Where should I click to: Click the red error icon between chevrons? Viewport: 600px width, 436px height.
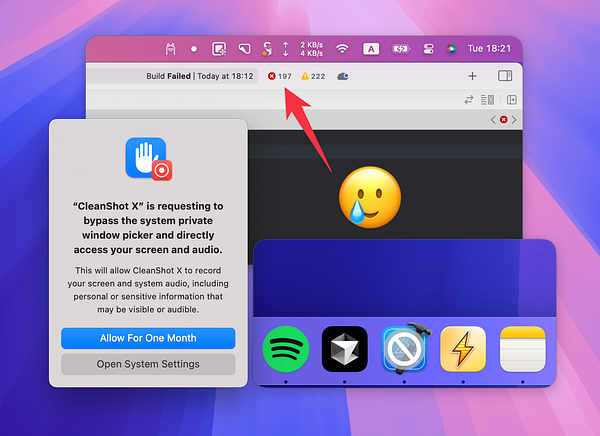(504, 120)
